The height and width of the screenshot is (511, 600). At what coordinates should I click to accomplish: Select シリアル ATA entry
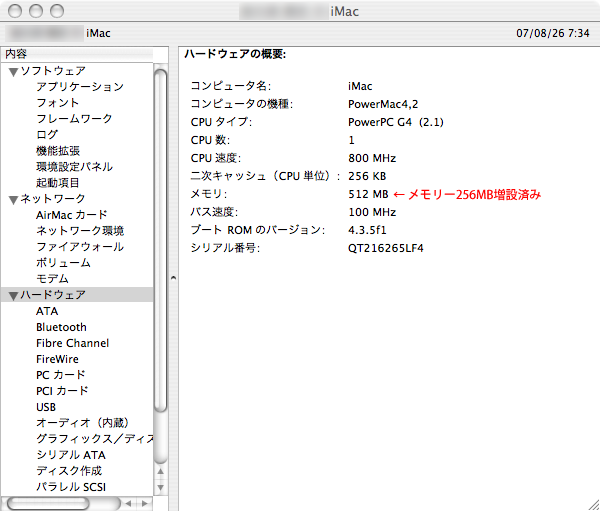pyautogui.click(x=71, y=455)
